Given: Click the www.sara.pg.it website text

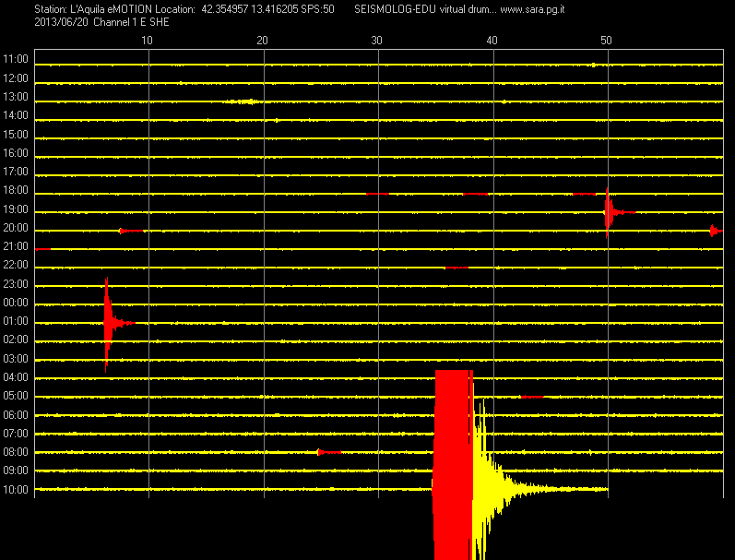Looking at the screenshot, I should pos(532,9).
